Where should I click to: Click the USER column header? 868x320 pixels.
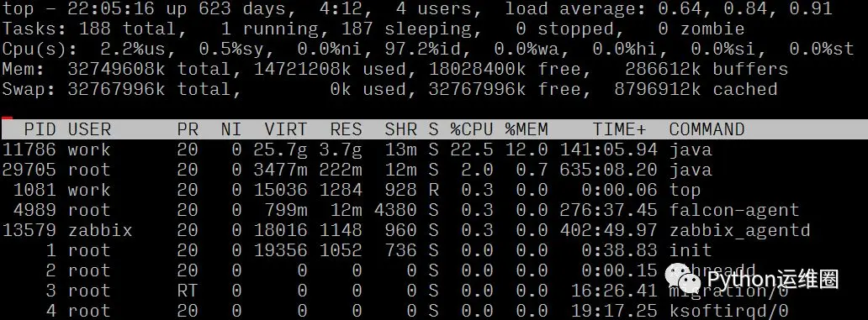click(89, 129)
